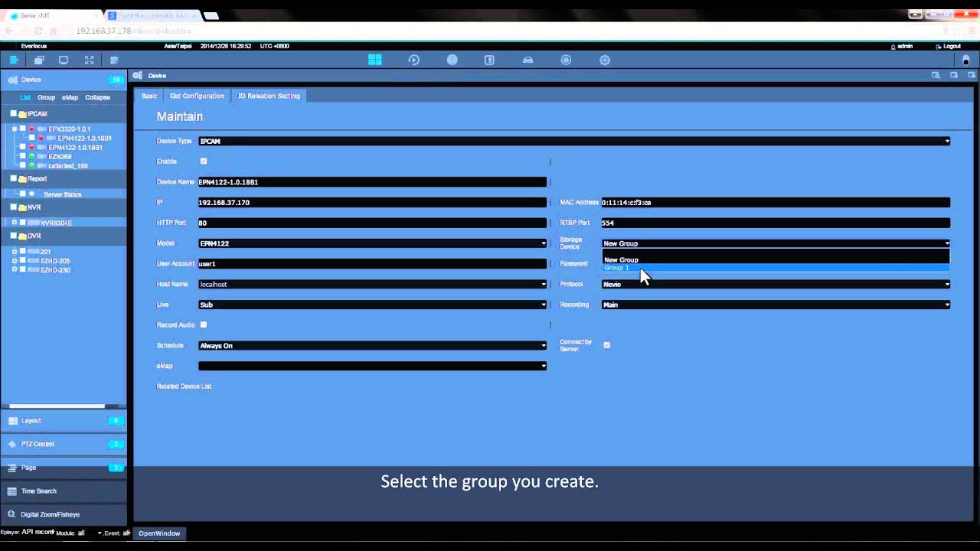Click the Report folder icon
The width and height of the screenshot is (980, 551).
tap(22, 178)
